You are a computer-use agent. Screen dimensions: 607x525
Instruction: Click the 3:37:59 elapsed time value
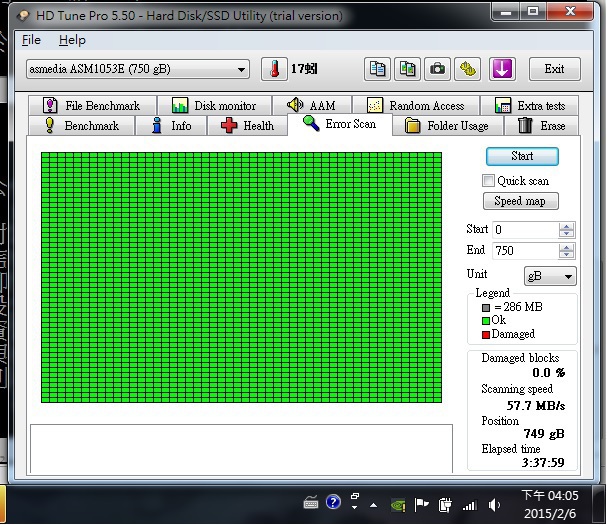[543, 462]
